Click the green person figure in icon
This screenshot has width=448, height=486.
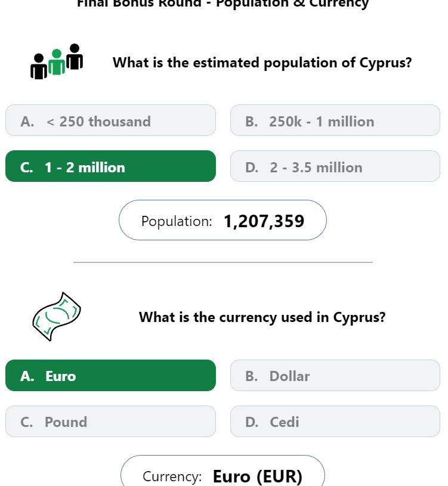coord(57,62)
